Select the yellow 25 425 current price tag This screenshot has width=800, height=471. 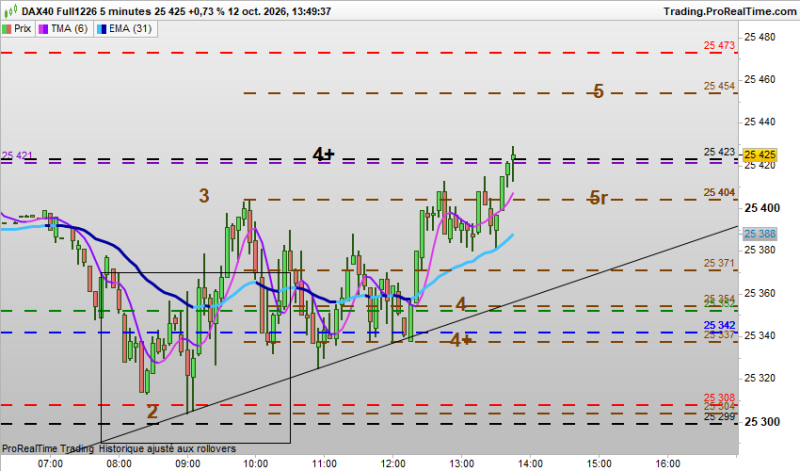760,154
